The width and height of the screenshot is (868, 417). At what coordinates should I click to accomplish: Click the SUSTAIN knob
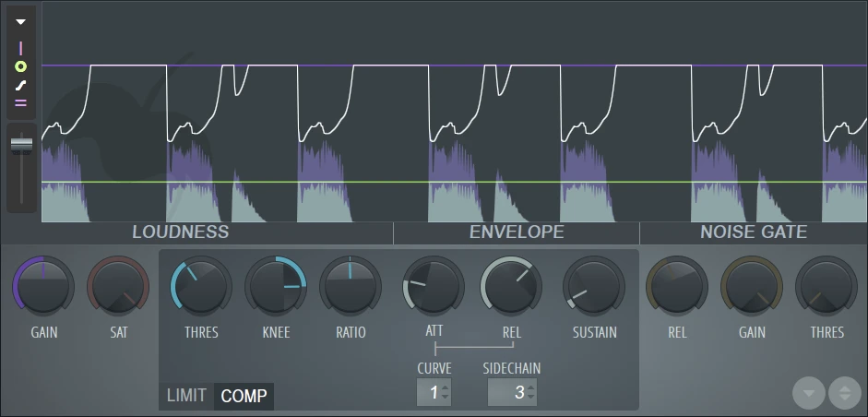(x=594, y=287)
